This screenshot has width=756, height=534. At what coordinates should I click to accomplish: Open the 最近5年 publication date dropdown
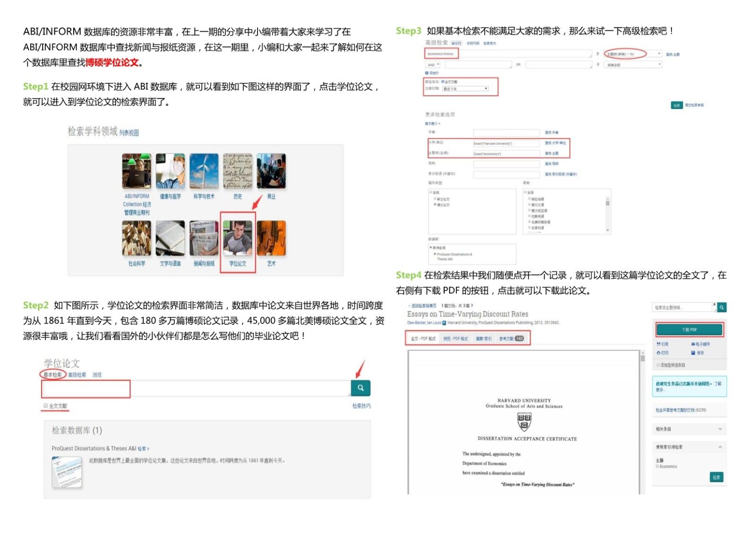[465, 88]
